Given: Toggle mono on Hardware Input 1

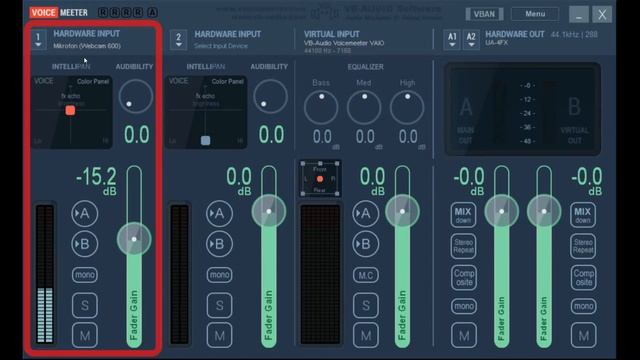Looking at the screenshot, I should (x=85, y=275).
